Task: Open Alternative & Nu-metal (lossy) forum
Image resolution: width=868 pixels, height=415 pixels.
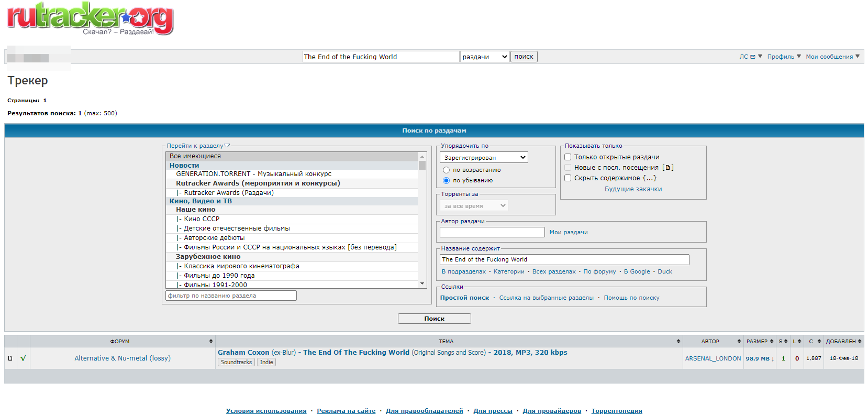Action: [x=123, y=358]
